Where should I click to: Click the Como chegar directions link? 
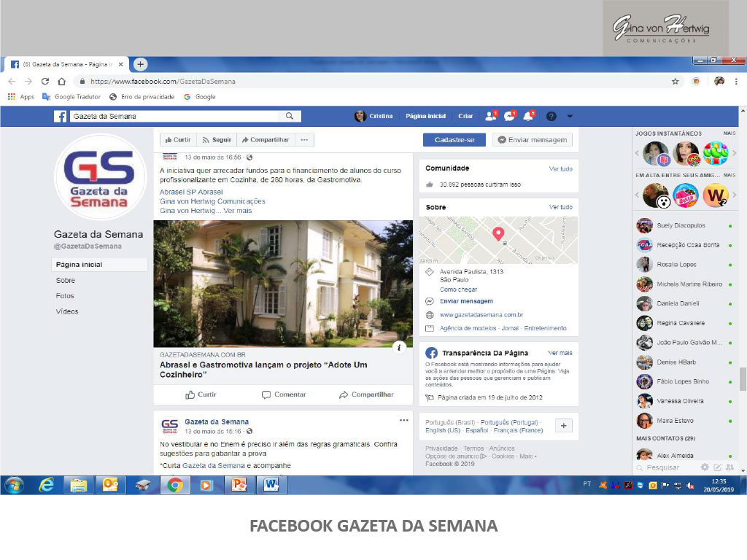pos(458,289)
